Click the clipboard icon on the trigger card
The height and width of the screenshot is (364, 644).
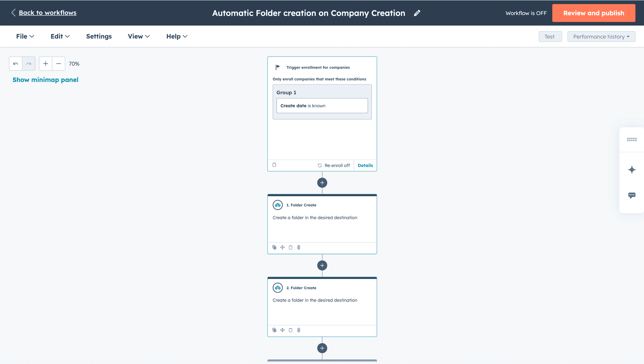coord(274,165)
